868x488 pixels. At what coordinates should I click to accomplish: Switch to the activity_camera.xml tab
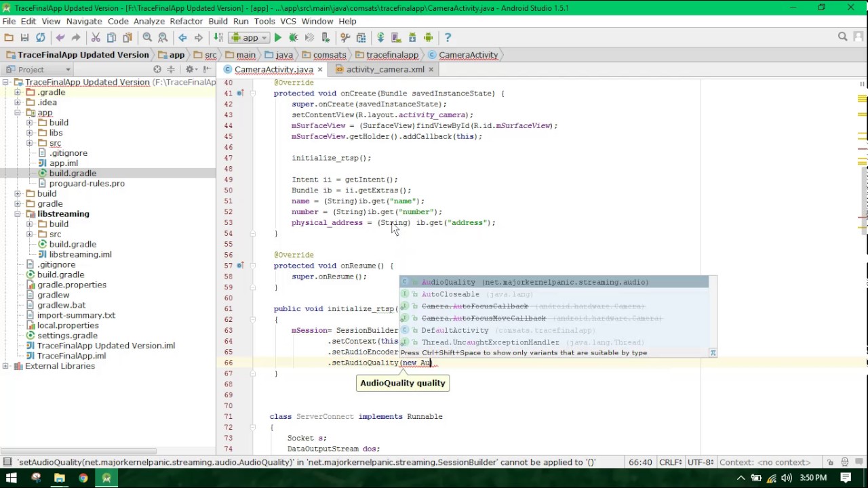[x=384, y=69]
